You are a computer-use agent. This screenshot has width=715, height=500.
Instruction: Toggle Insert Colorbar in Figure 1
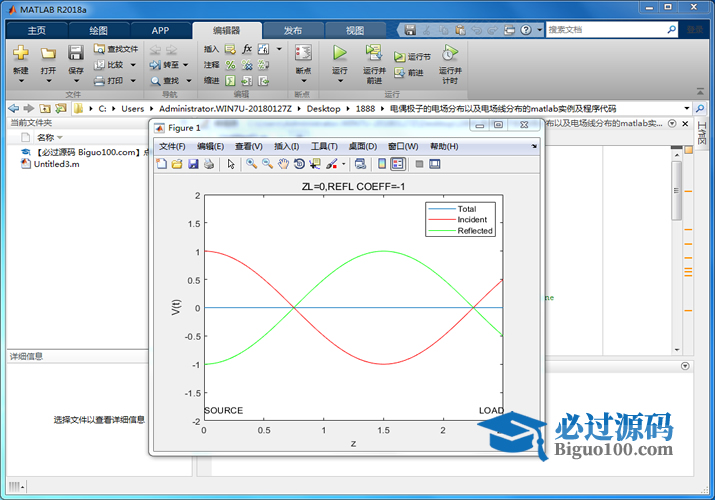[382, 164]
